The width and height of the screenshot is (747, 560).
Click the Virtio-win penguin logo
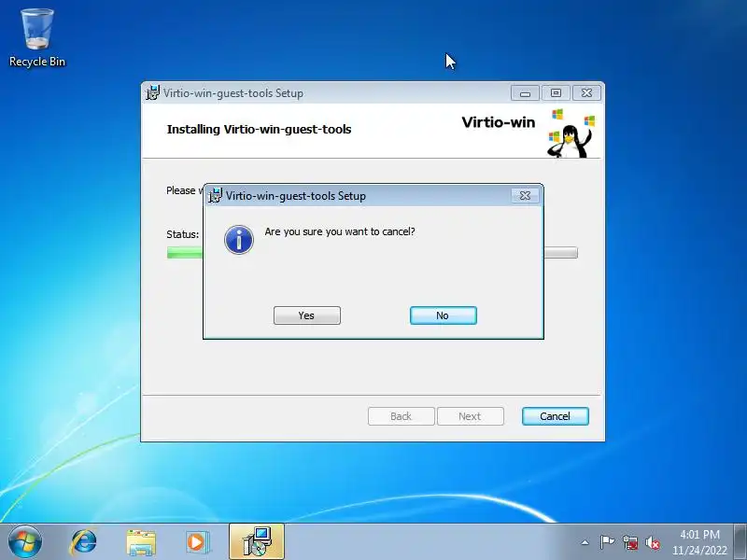[x=571, y=133]
